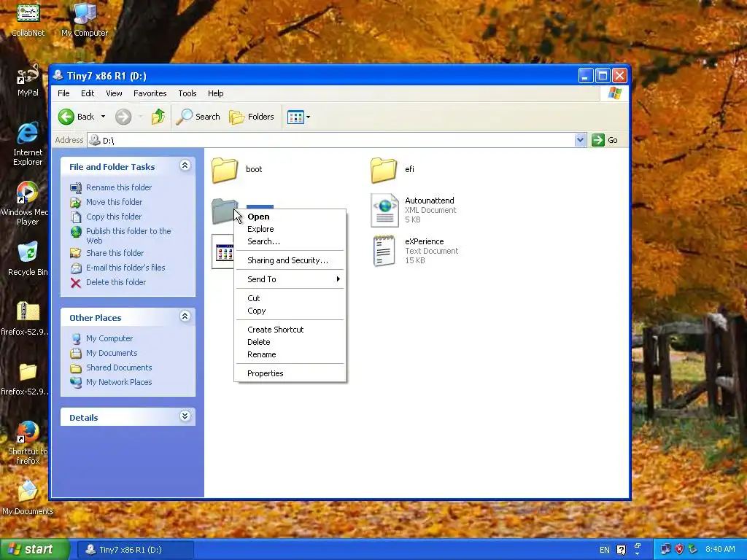This screenshot has width=747, height=560.
Task: Click Rename this folder link
Action: (119, 187)
